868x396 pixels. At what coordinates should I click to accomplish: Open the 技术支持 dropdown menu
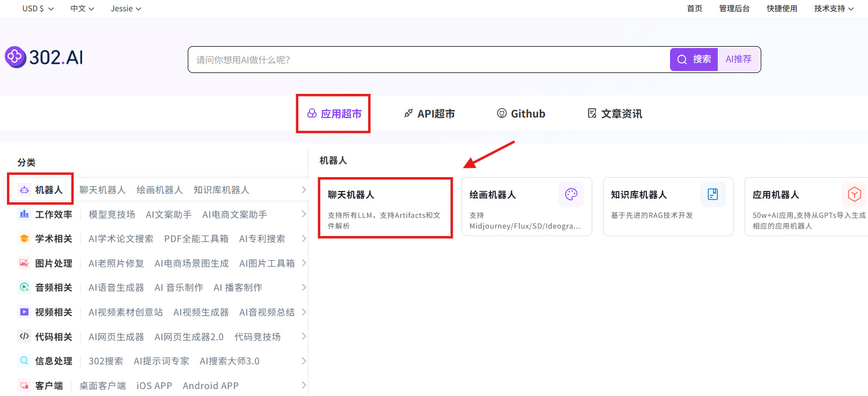point(834,9)
